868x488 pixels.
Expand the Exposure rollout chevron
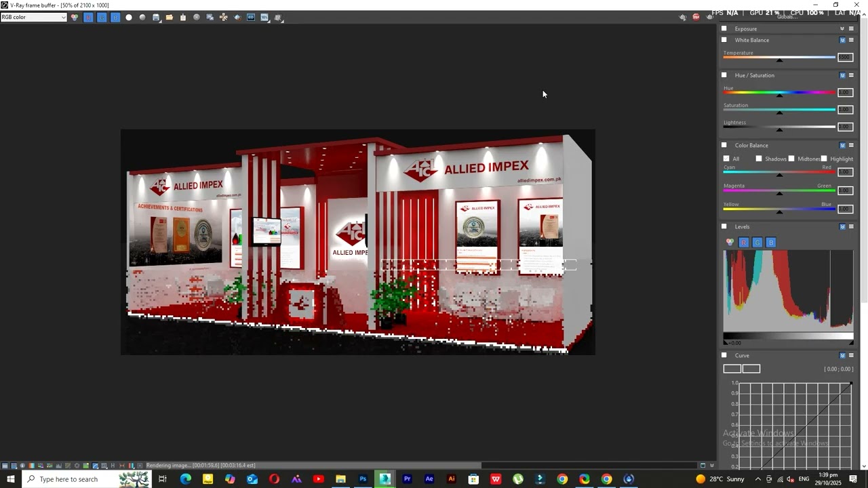843,28
